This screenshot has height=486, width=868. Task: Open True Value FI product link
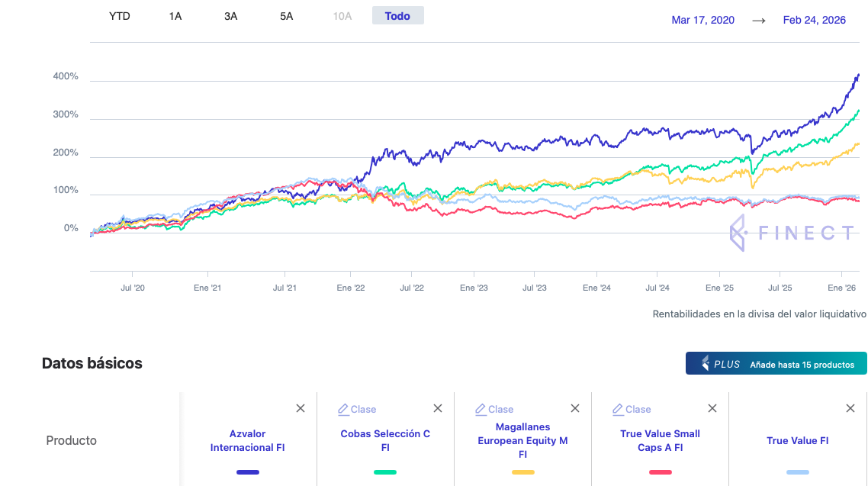click(797, 441)
